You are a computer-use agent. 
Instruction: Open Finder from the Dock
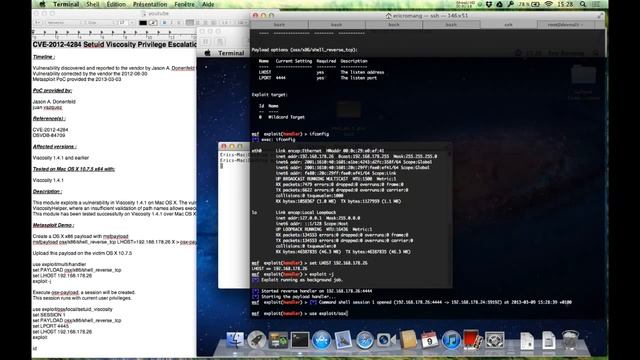pos(235,340)
